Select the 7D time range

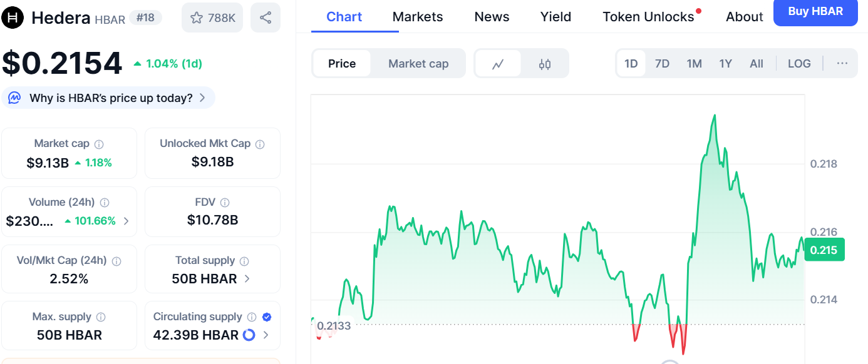click(662, 64)
